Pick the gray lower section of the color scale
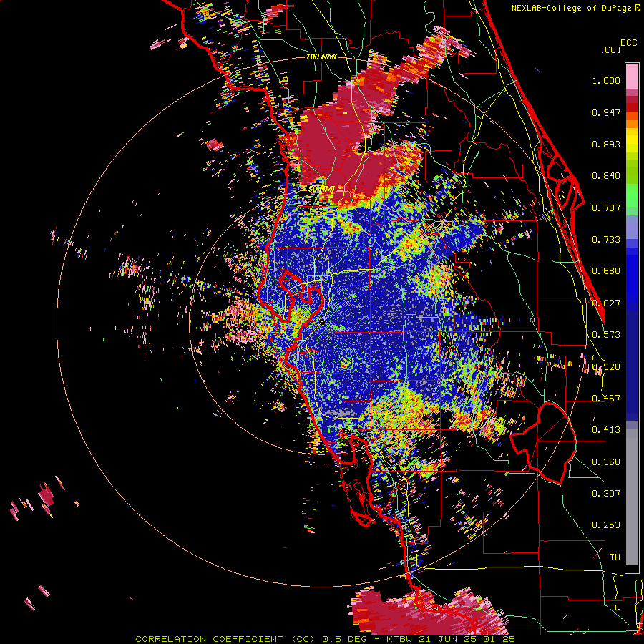The height and width of the screenshot is (644, 644). tap(632, 497)
